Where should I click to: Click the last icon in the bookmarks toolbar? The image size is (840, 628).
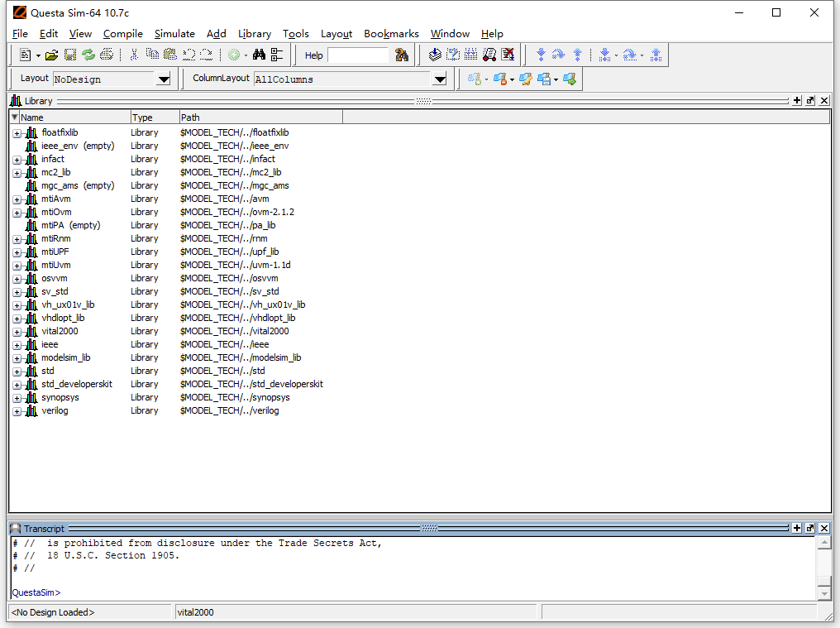[x=570, y=79]
